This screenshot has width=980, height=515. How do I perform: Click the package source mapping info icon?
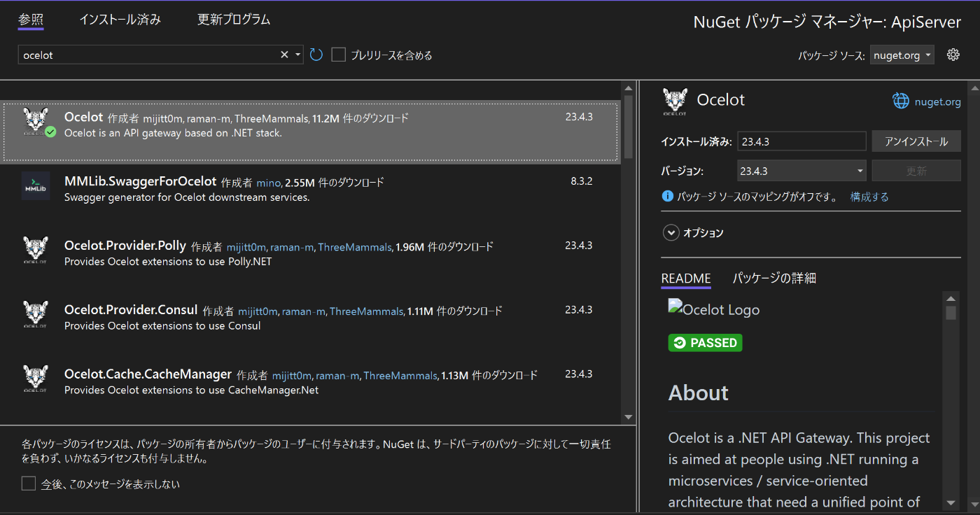click(667, 197)
